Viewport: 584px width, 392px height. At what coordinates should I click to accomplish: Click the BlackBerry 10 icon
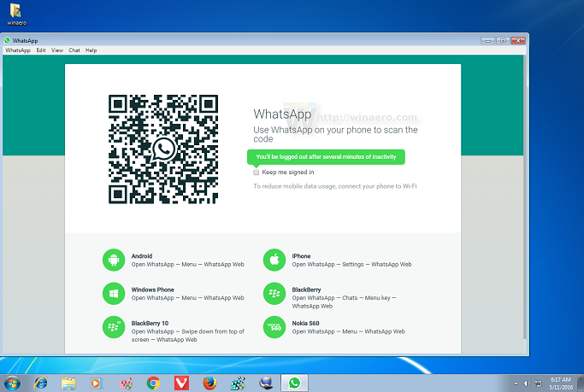tap(113, 326)
